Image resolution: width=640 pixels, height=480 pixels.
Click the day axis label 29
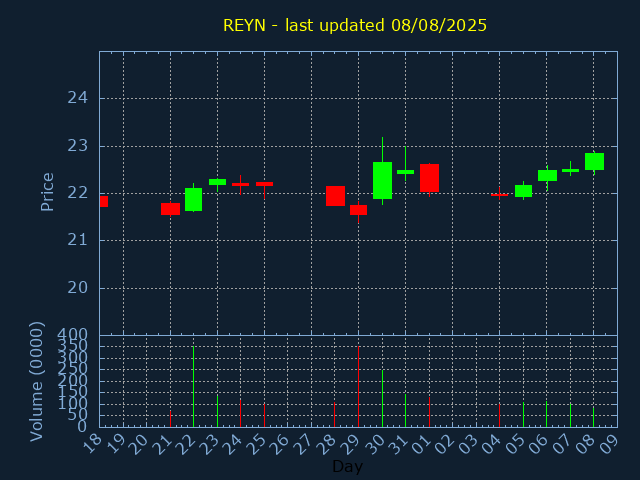[x=351, y=444]
